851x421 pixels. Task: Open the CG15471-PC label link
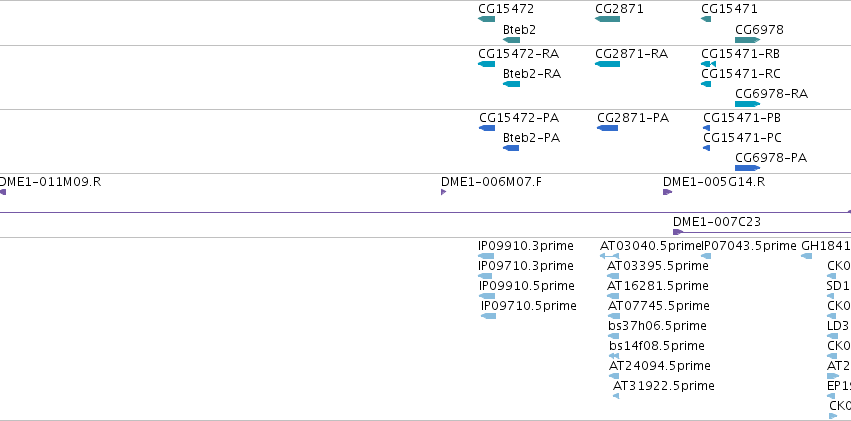pyautogui.click(x=742, y=138)
